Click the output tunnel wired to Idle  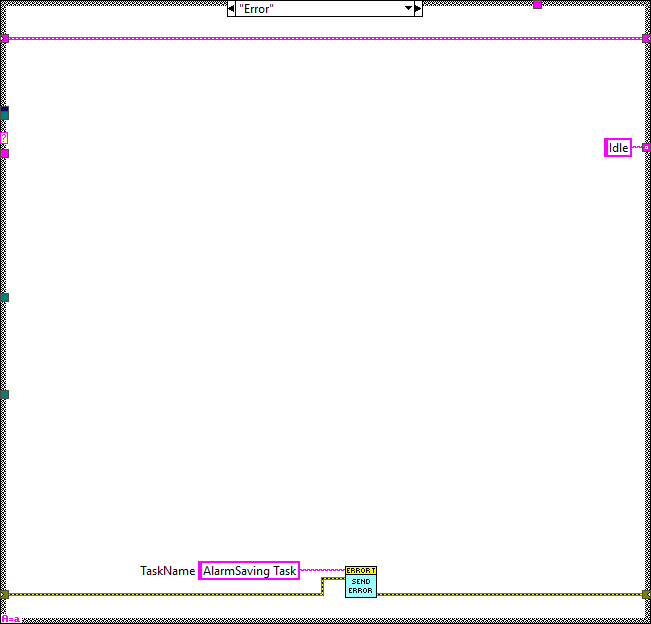tap(646, 147)
